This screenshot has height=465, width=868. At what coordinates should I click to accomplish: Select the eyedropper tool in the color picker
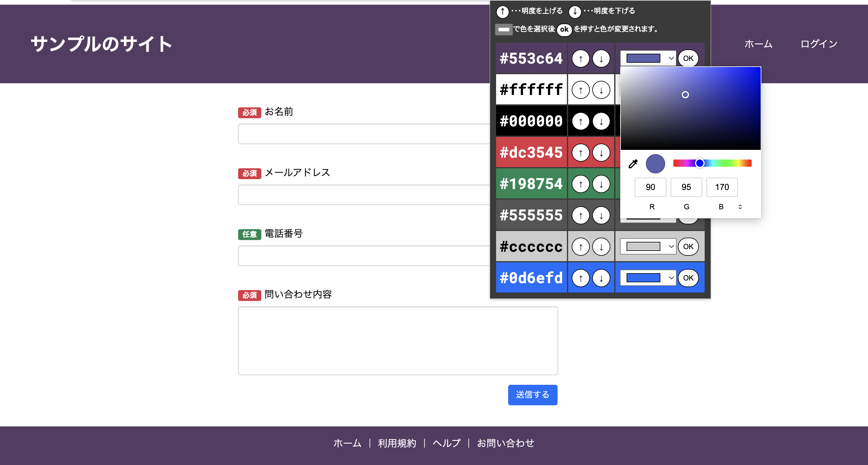click(x=633, y=163)
